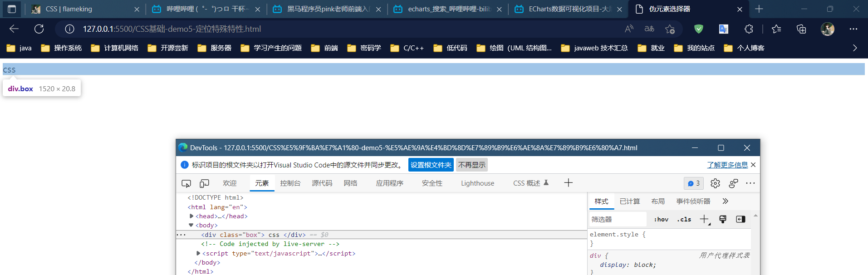Open the 3 issues counter in DevTools
The width and height of the screenshot is (868, 275).
(x=694, y=183)
